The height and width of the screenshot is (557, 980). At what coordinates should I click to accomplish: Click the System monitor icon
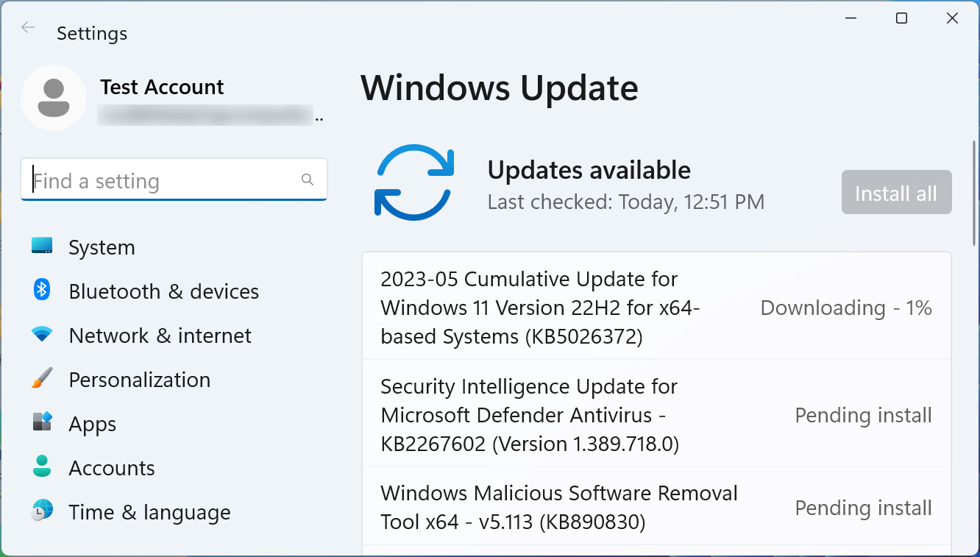click(x=42, y=246)
